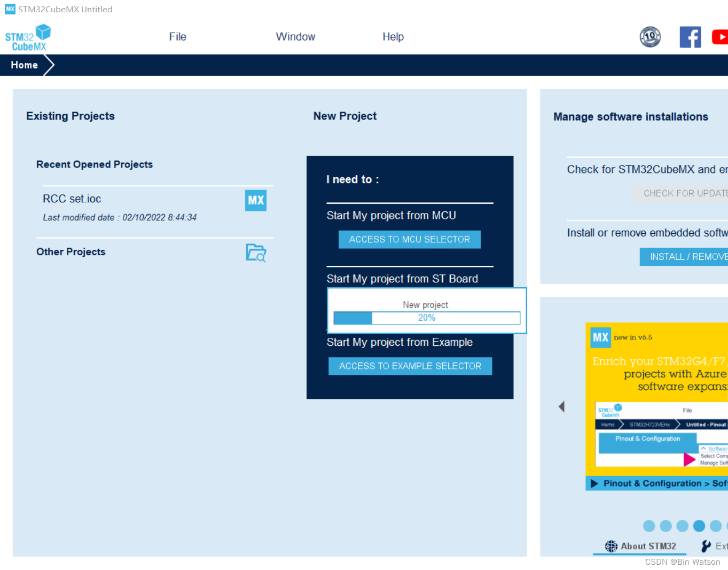Click the STM32CubeMX title bar app icon

10,9
